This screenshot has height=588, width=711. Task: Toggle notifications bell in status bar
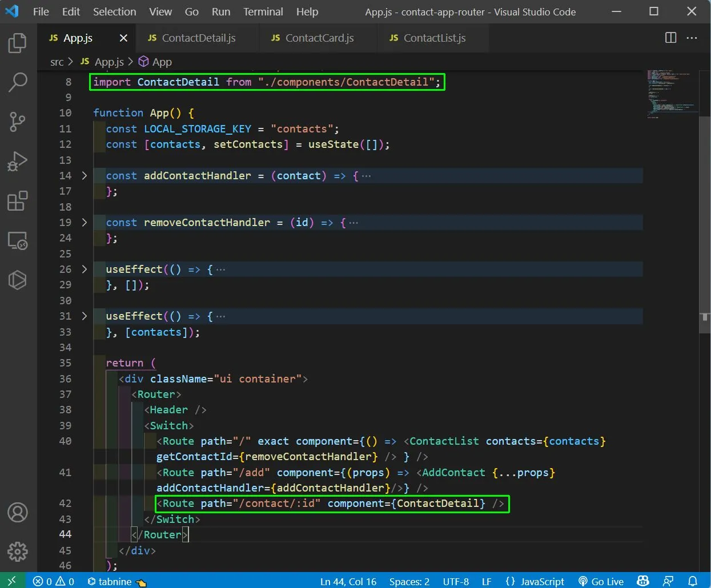(693, 581)
